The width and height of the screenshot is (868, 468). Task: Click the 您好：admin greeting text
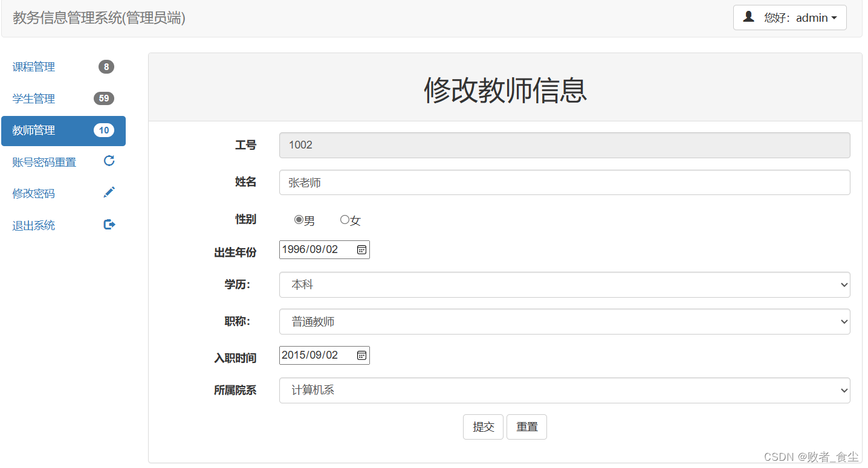795,18
